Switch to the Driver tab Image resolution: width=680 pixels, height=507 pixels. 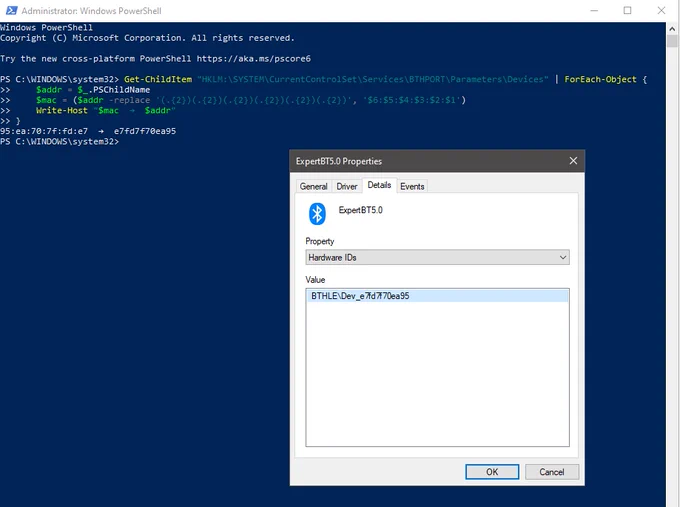point(347,186)
